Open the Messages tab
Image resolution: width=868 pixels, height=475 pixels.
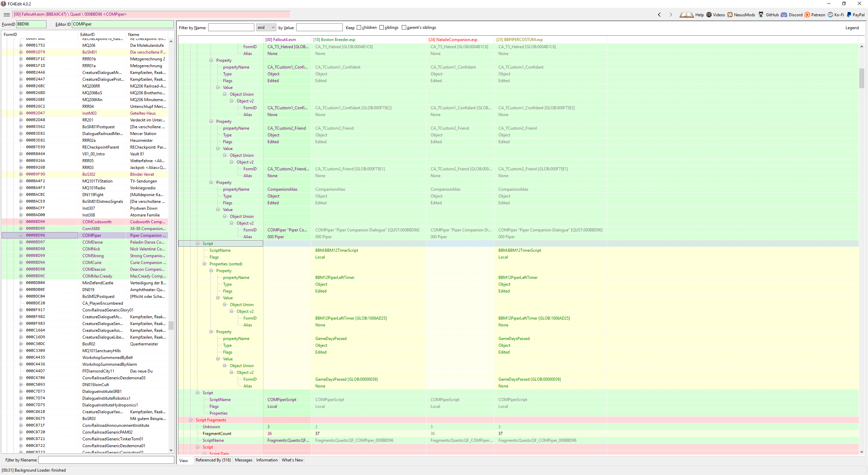pyautogui.click(x=243, y=460)
